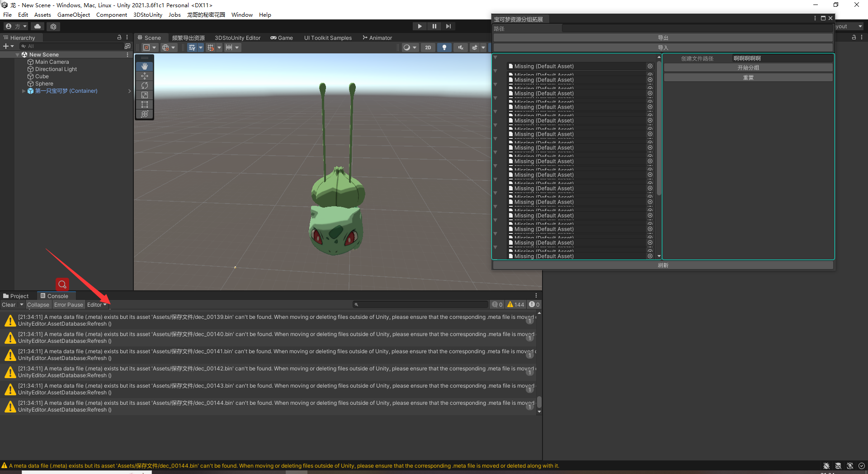The width and height of the screenshot is (868, 474).
Task: Toggle 2D view mode in Scene
Action: 428,47
